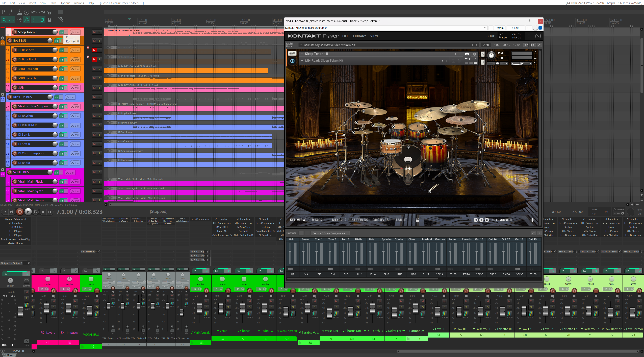Open Kontakt LIBRARY menu
The height and width of the screenshot is (357, 644).
pos(359,36)
